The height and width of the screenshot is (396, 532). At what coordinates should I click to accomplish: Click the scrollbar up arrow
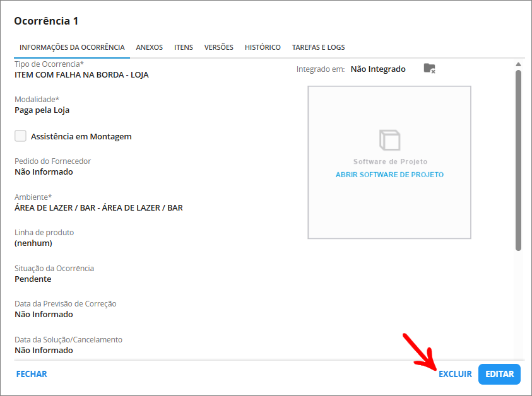click(x=518, y=64)
